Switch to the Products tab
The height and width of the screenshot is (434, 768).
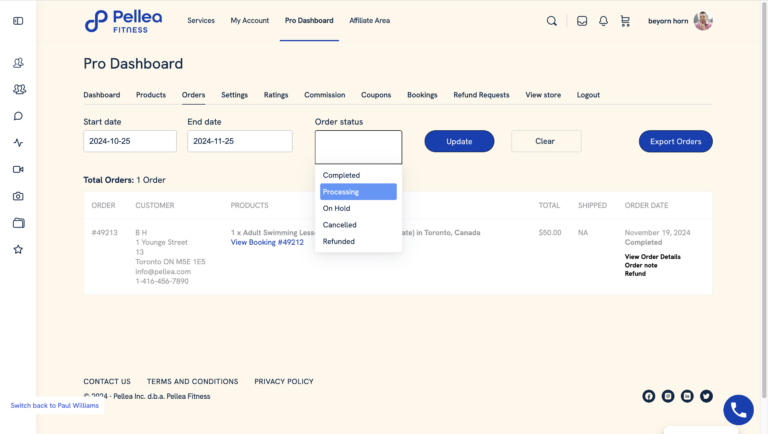151,95
